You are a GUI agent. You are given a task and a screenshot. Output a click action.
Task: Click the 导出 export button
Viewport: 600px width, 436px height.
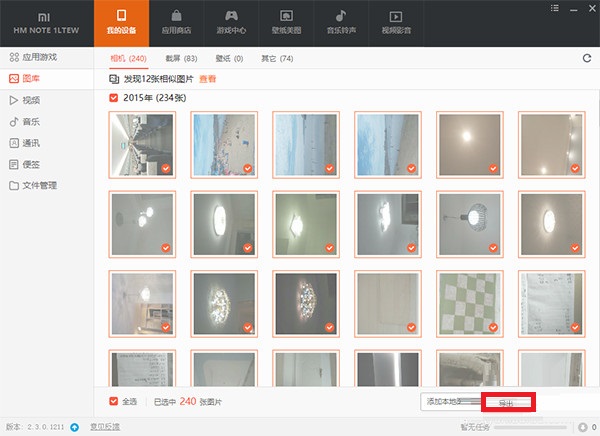coord(508,402)
